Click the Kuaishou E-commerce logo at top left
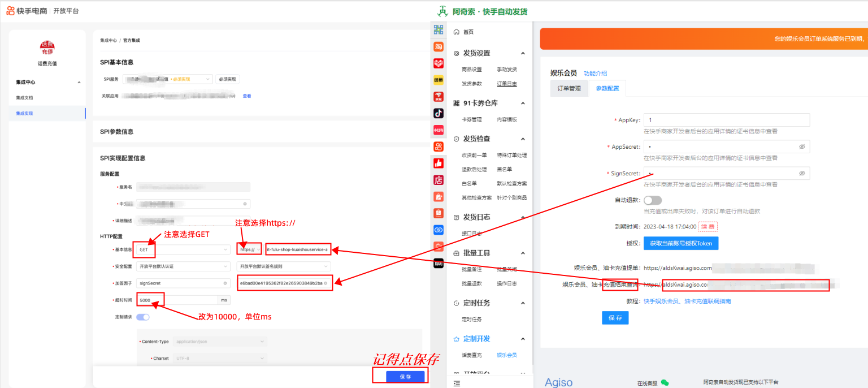Viewport: 868px width, 388px height. point(27,11)
